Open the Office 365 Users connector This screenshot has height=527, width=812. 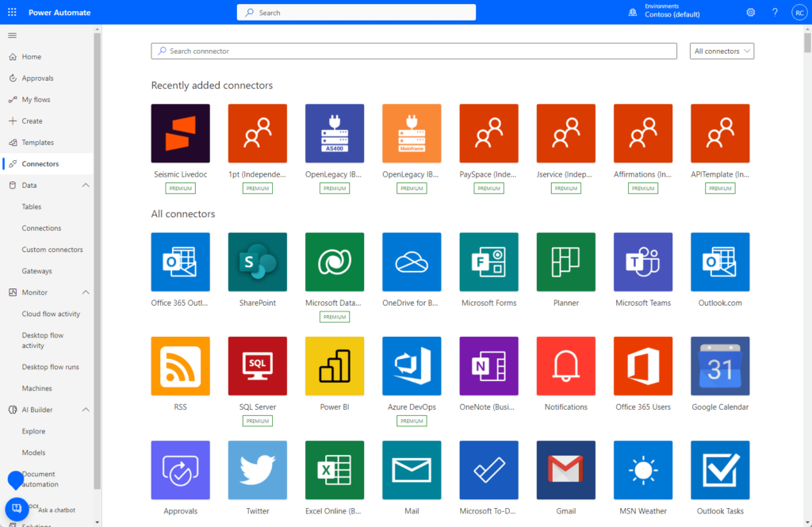[643, 366]
